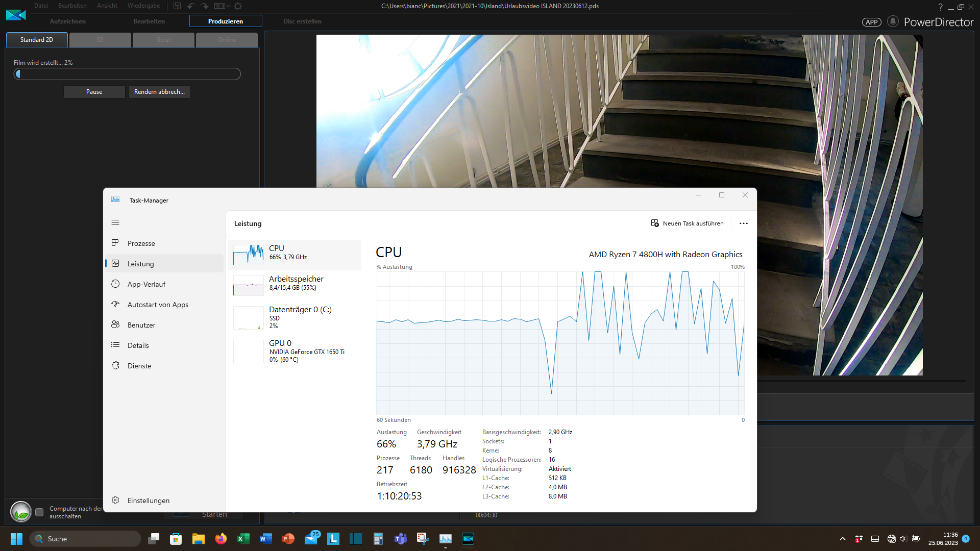This screenshot has width=980, height=551.
Task: Enable shutdown computer after rendering checkbox
Action: click(39, 512)
